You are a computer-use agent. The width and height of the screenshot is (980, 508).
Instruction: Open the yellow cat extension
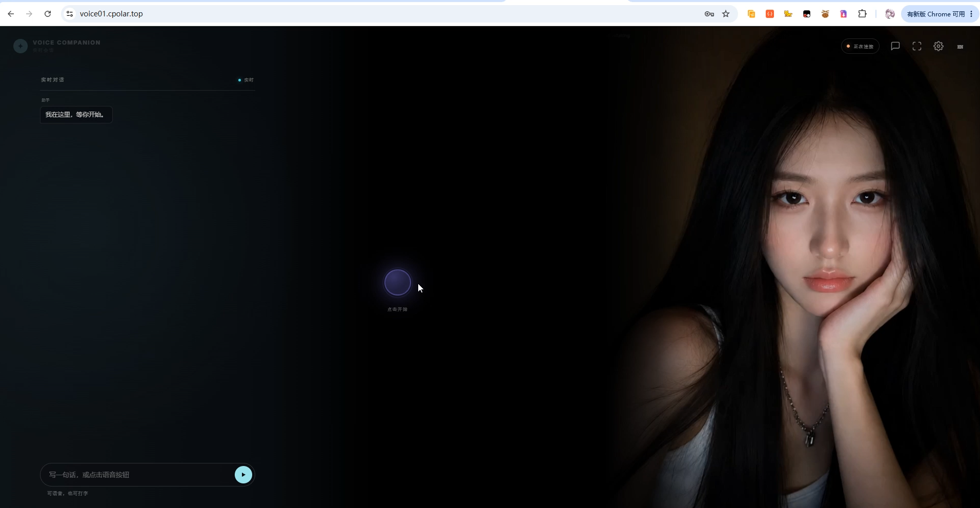tap(788, 14)
